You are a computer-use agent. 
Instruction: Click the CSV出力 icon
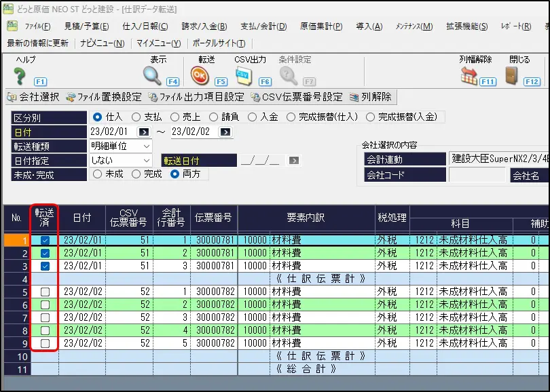(x=243, y=75)
